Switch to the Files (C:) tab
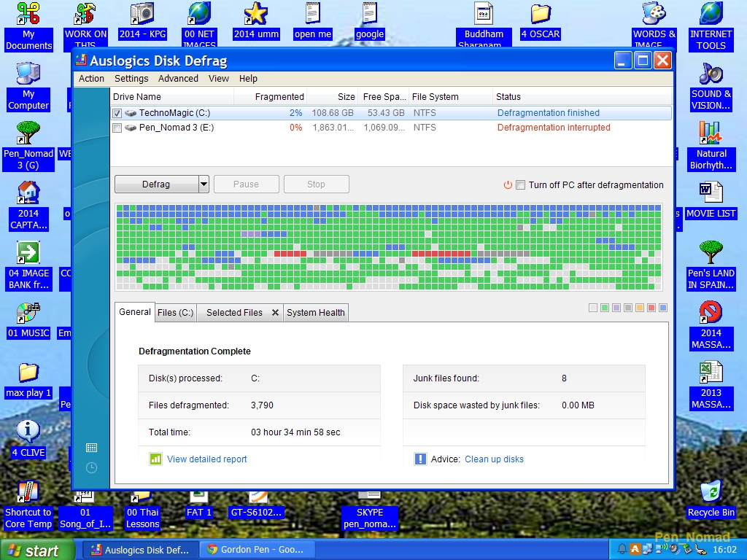This screenshot has width=747, height=560. coord(175,313)
